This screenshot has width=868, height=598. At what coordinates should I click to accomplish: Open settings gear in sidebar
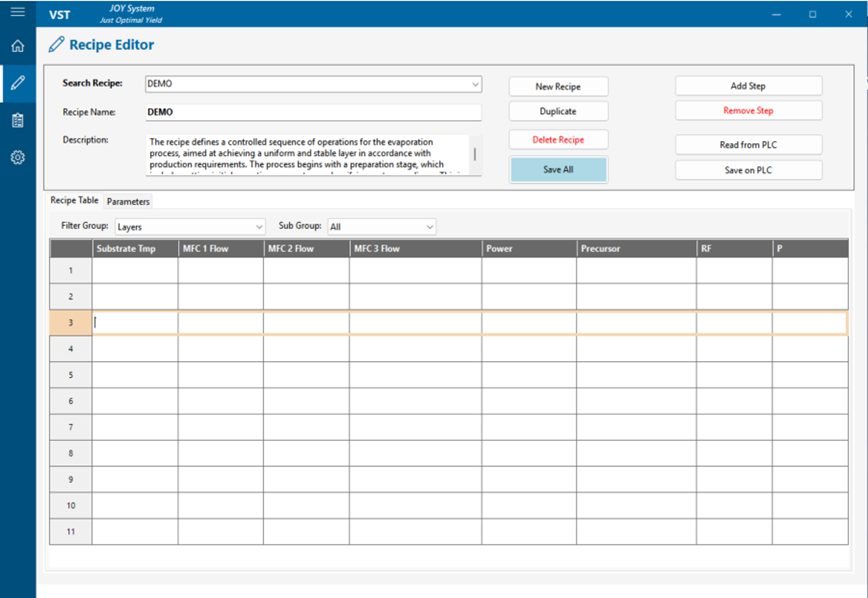18,157
